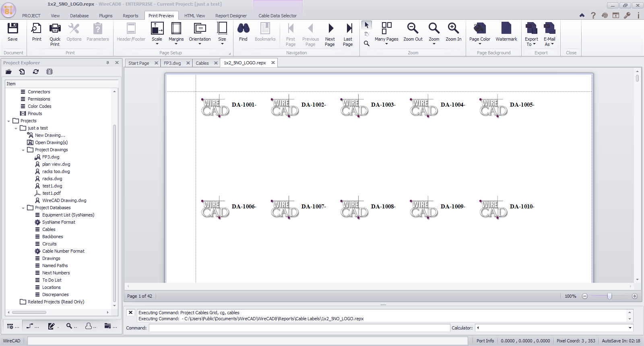Collapse the Projects tree node
Image resolution: width=644 pixels, height=346 pixels.
(x=8, y=121)
